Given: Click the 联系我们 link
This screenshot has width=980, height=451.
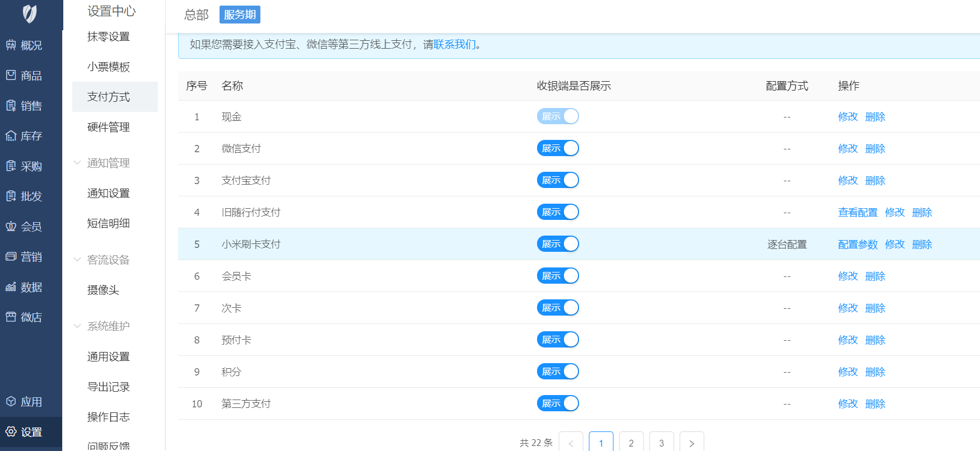Looking at the screenshot, I should pos(454,45).
